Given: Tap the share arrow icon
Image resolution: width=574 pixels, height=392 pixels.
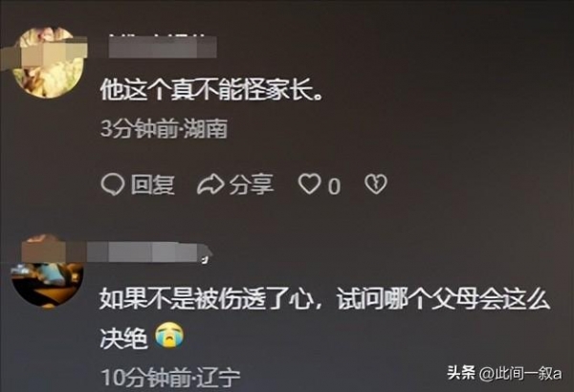Looking at the screenshot, I should click(x=210, y=185).
